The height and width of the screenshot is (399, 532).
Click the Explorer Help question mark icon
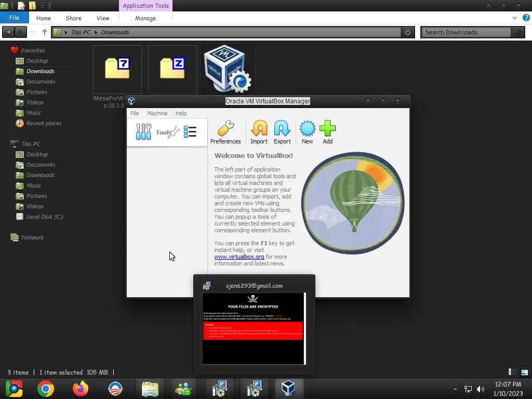(526, 18)
